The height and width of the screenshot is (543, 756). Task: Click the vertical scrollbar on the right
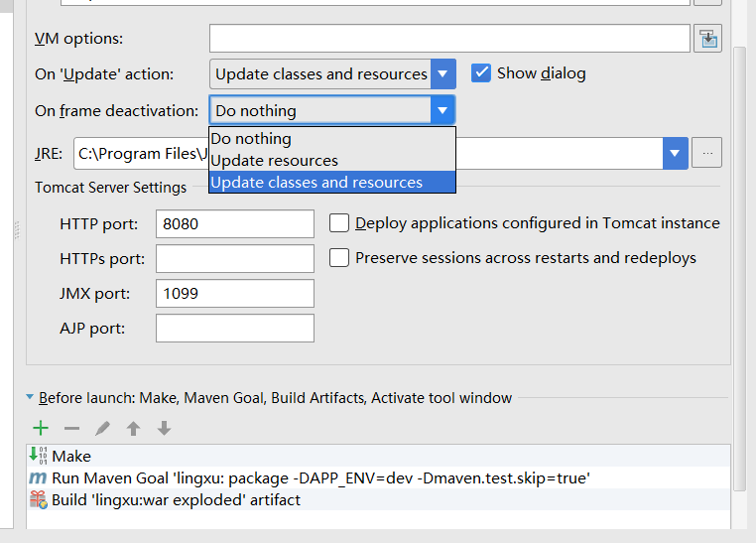739,268
